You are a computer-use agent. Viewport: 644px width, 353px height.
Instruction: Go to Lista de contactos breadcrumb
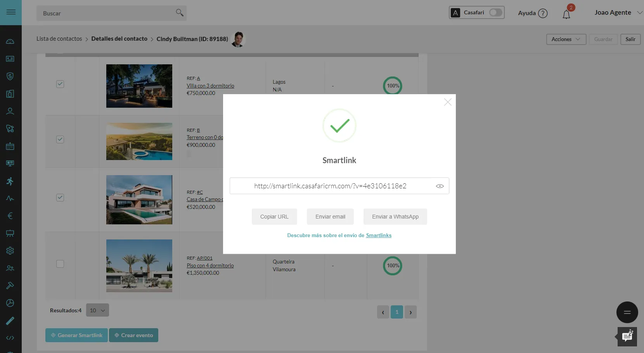(59, 39)
